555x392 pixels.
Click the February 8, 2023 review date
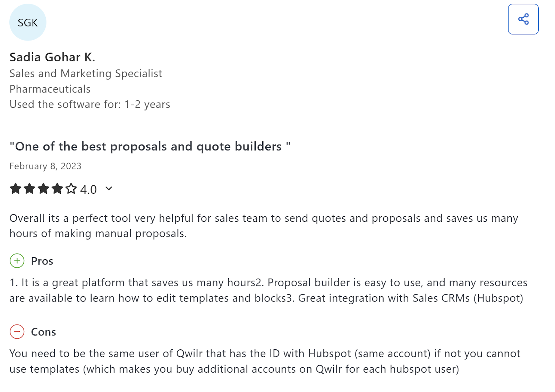tap(45, 166)
